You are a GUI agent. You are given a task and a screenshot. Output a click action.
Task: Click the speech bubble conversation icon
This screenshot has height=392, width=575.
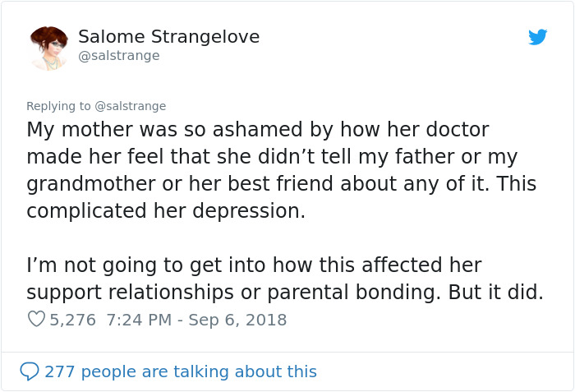(30, 371)
